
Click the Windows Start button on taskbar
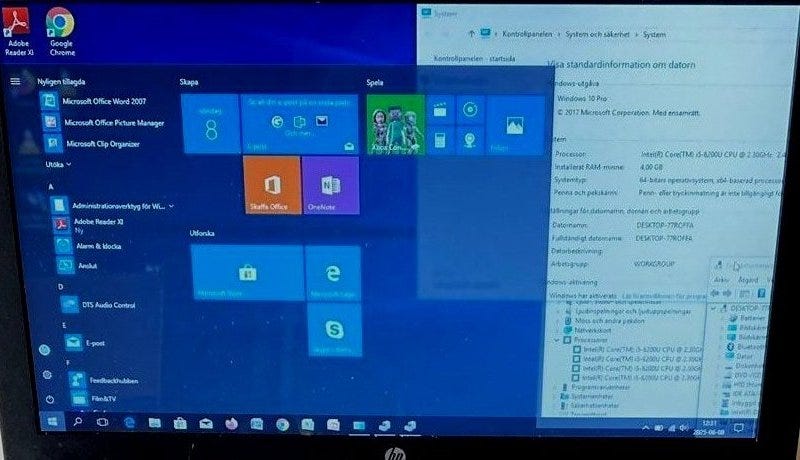click(x=52, y=421)
